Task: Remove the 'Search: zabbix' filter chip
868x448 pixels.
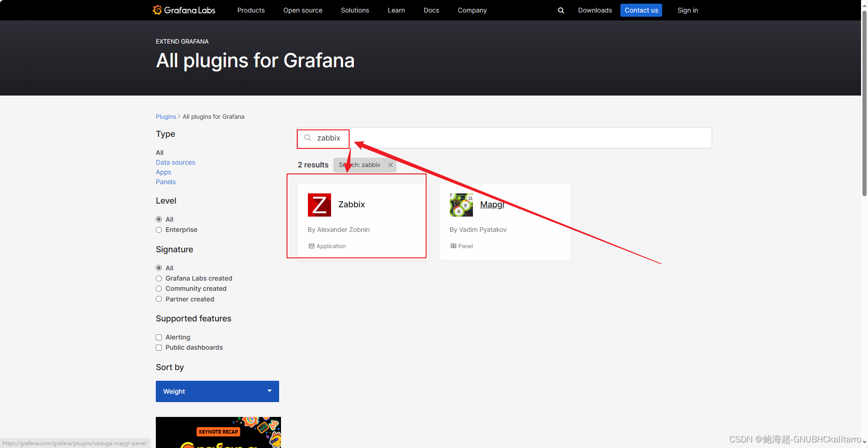Action: click(390, 165)
